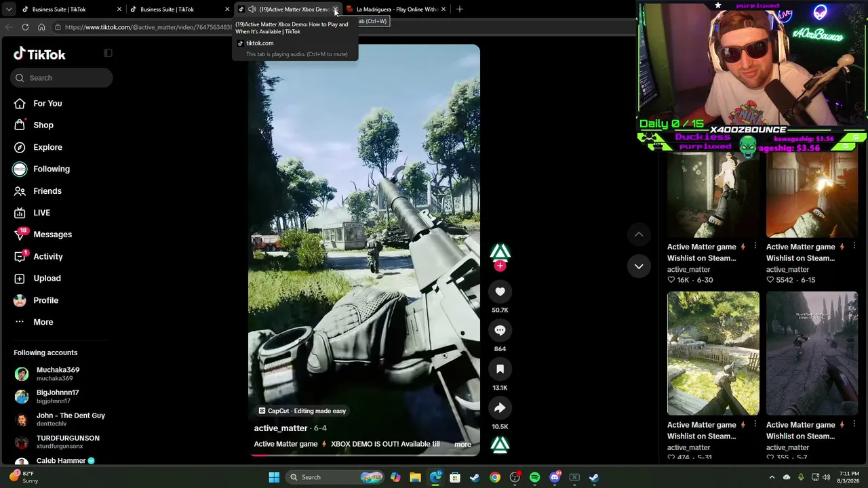Open the video thumbnail with 355 likes

coord(812,353)
